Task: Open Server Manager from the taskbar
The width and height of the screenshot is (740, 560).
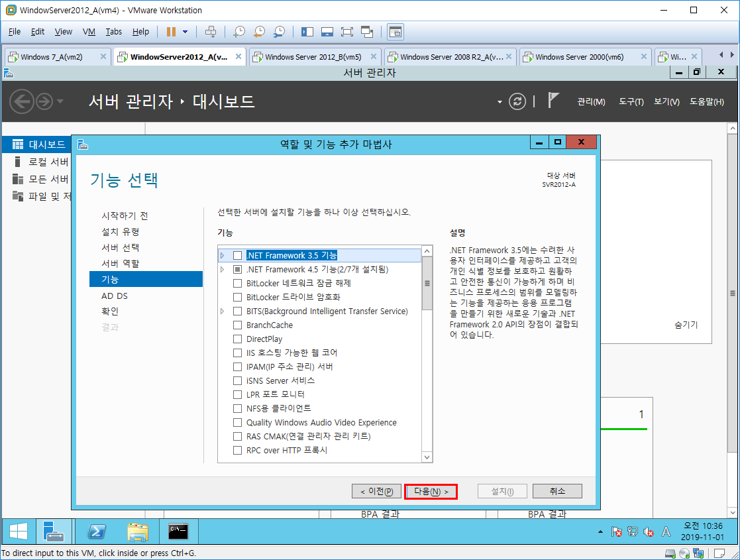Action: click(x=53, y=532)
